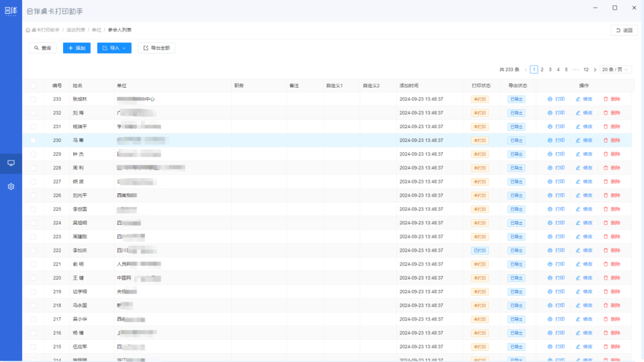The width and height of the screenshot is (644, 362).
Task: Click the 添加时间 column header
Action: pyautogui.click(x=409, y=86)
